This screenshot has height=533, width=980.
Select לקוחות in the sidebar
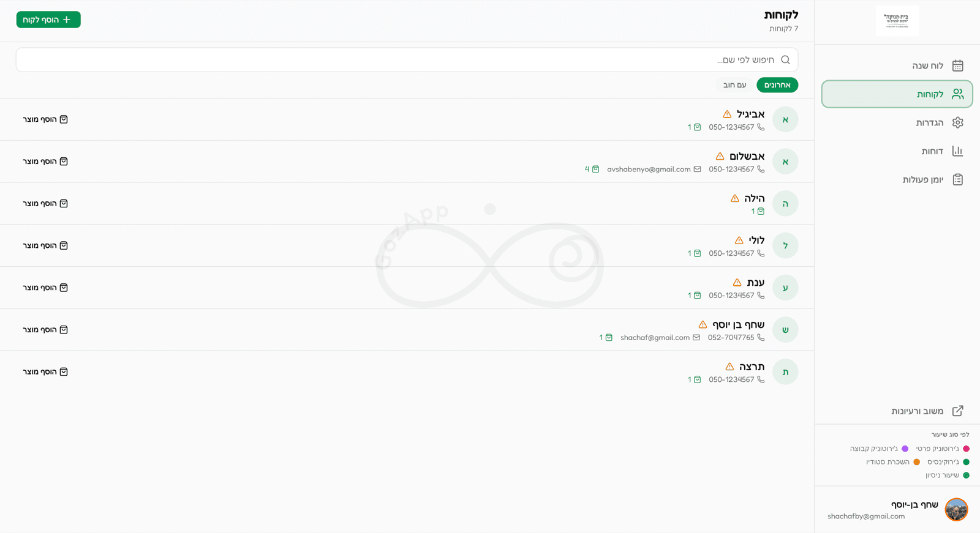pyautogui.click(x=897, y=94)
